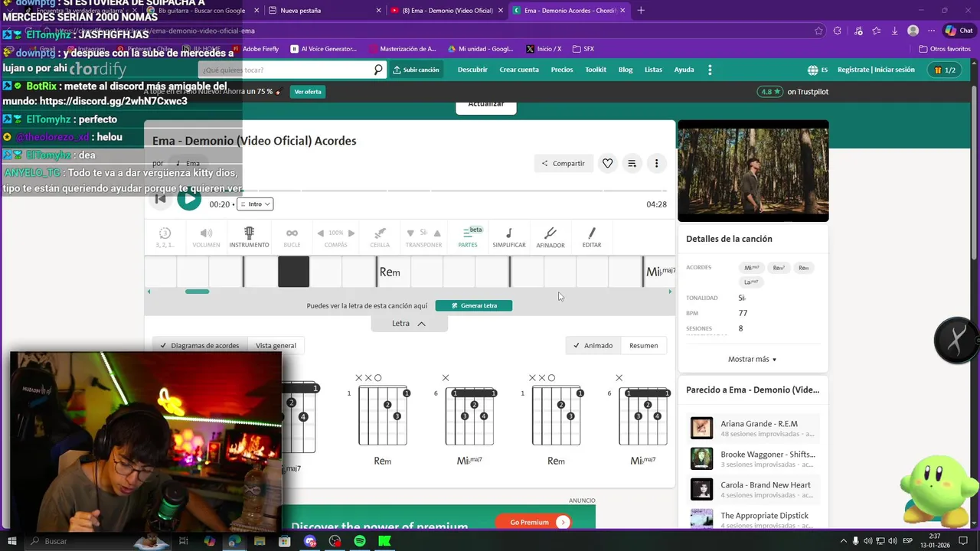Image resolution: width=980 pixels, height=551 pixels.
Task: Change site language from ES
Action: [818, 70]
